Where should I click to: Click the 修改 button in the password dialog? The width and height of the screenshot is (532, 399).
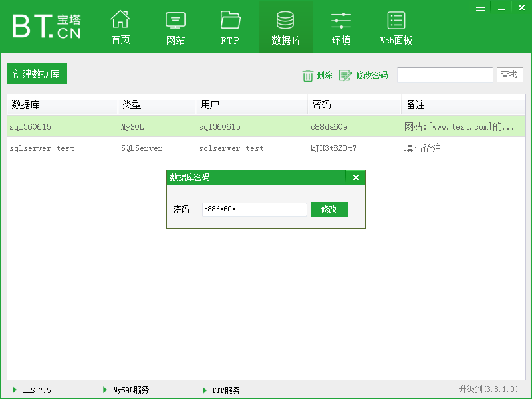pyautogui.click(x=329, y=209)
